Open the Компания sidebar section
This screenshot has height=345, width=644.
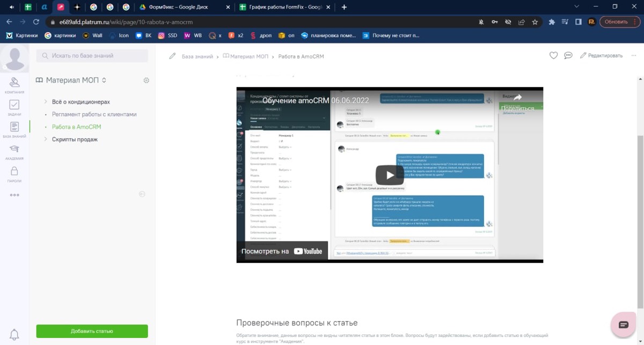coord(14,85)
